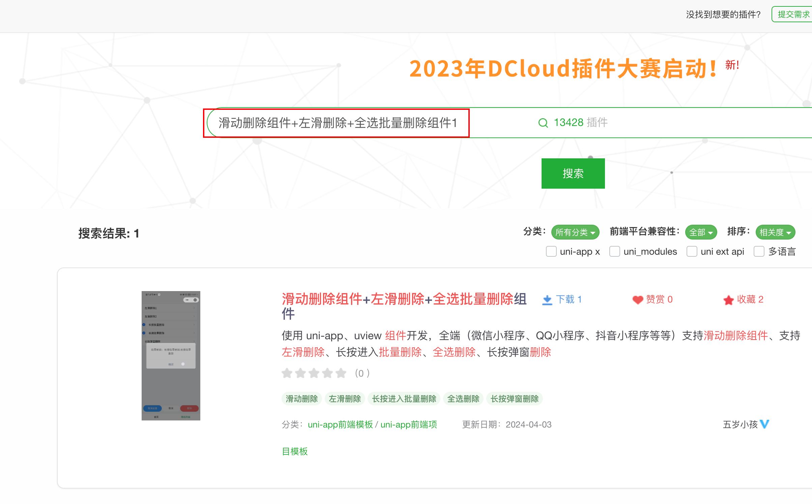The height and width of the screenshot is (504, 812).
Task: Expand the 所有分类 category dropdown
Action: pos(575,232)
